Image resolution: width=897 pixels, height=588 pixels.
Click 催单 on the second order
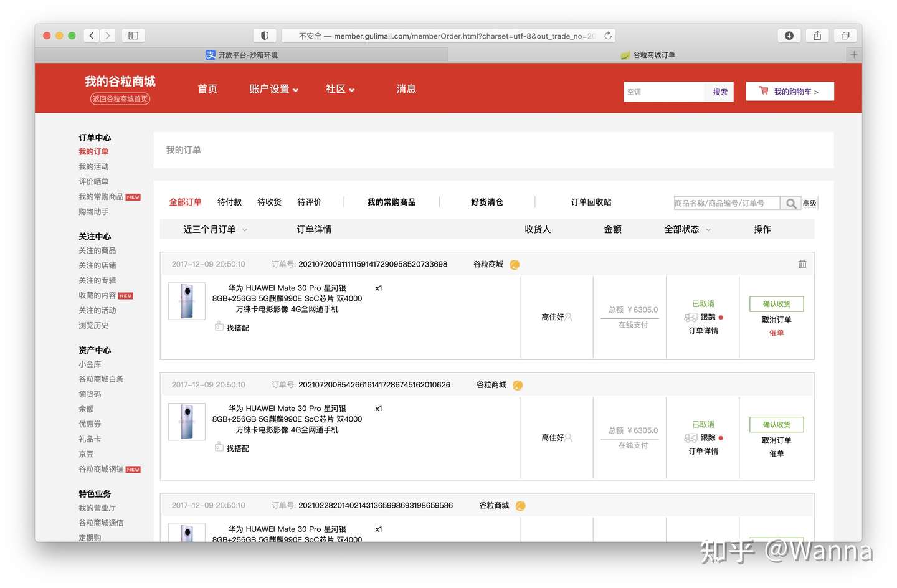pyautogui.click(x=776, y=453)
